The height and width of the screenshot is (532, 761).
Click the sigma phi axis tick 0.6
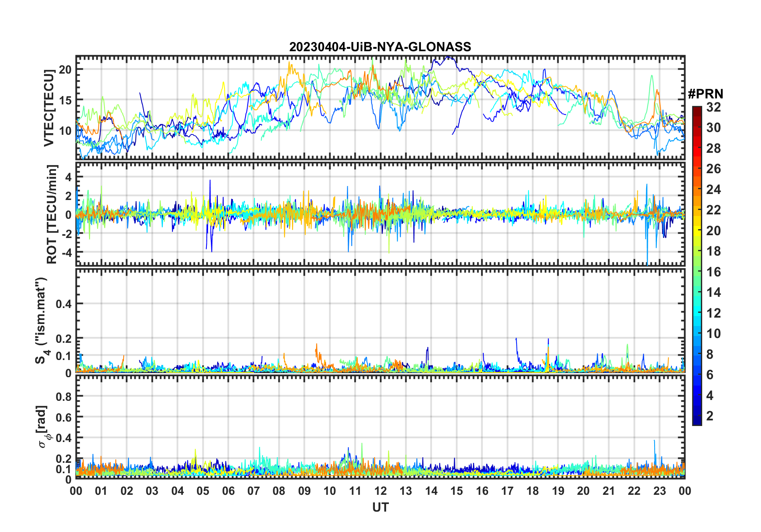(x=64, y=417)
